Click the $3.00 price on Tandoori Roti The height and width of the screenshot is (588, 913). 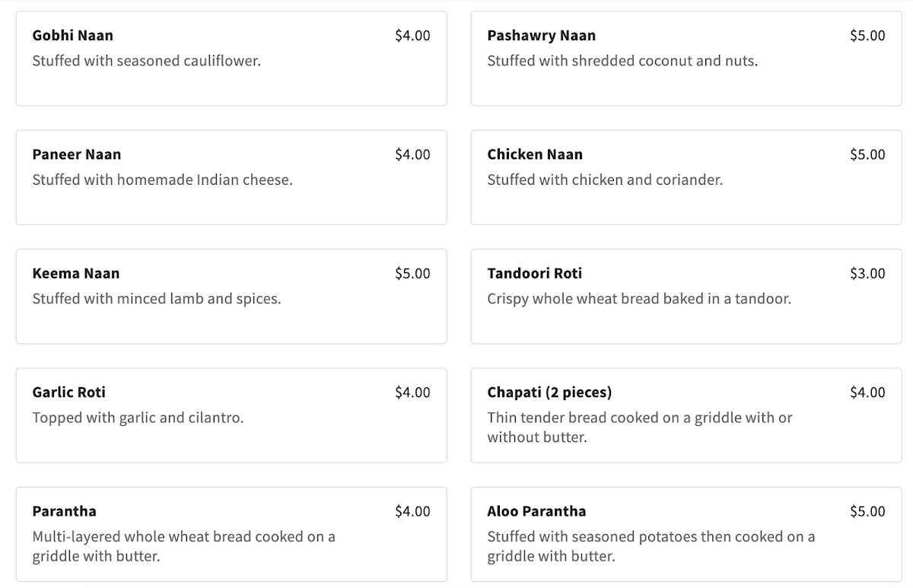[x=867, y=274]
